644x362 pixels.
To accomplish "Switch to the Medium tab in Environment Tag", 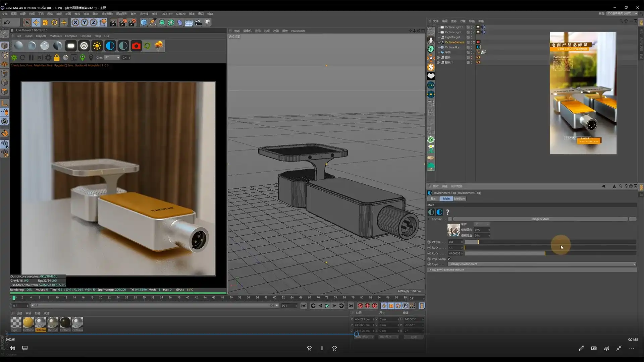I will (460, 199).
